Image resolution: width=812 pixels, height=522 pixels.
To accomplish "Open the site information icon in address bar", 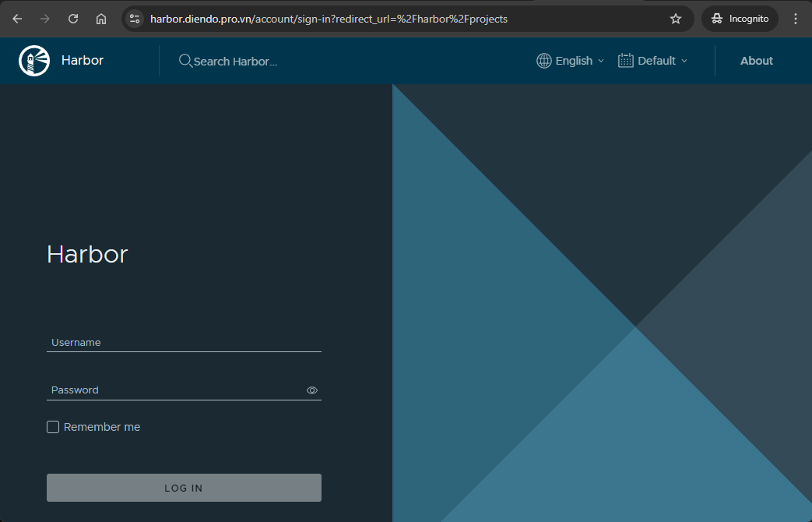I will (135, 19).
